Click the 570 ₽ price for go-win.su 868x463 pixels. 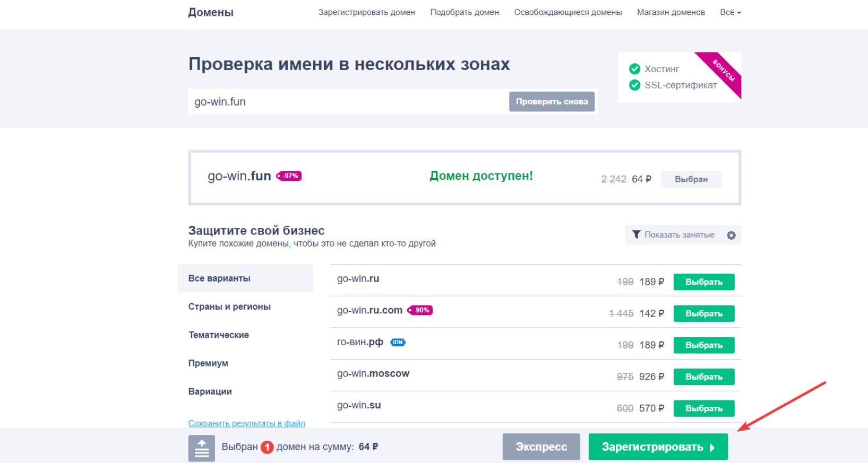[x=651, y=408]
